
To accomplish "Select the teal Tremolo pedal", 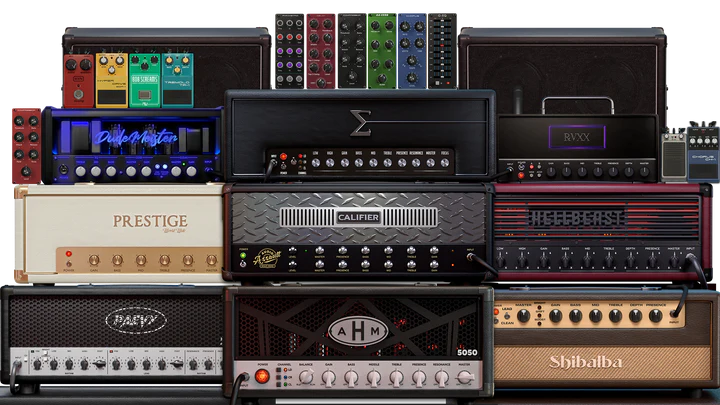I will (x=178, y=80).
